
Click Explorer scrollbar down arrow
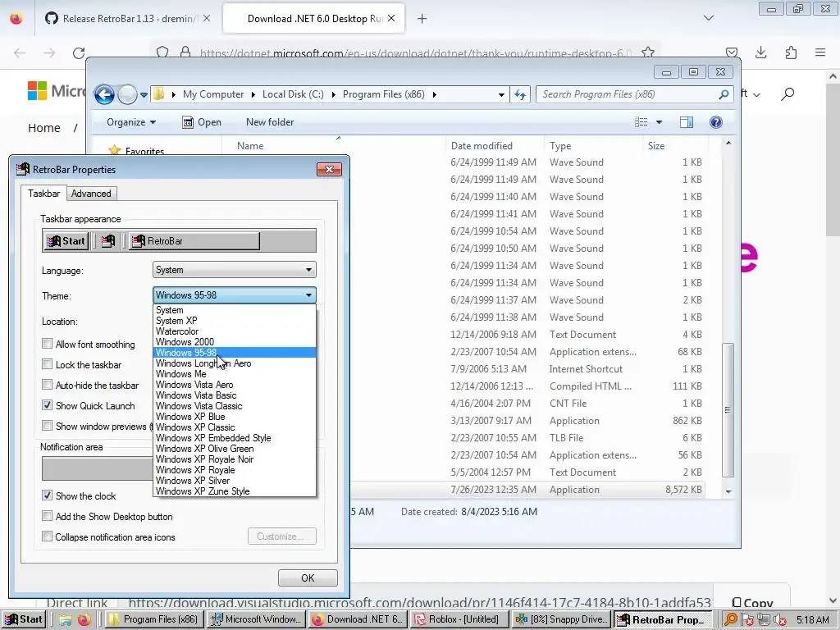728,491
